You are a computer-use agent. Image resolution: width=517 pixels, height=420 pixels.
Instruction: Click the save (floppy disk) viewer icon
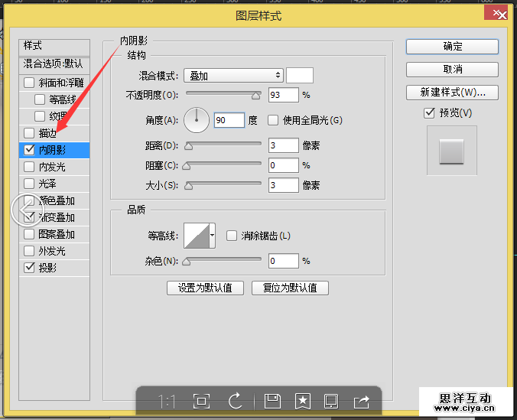(x=272, y=401)
